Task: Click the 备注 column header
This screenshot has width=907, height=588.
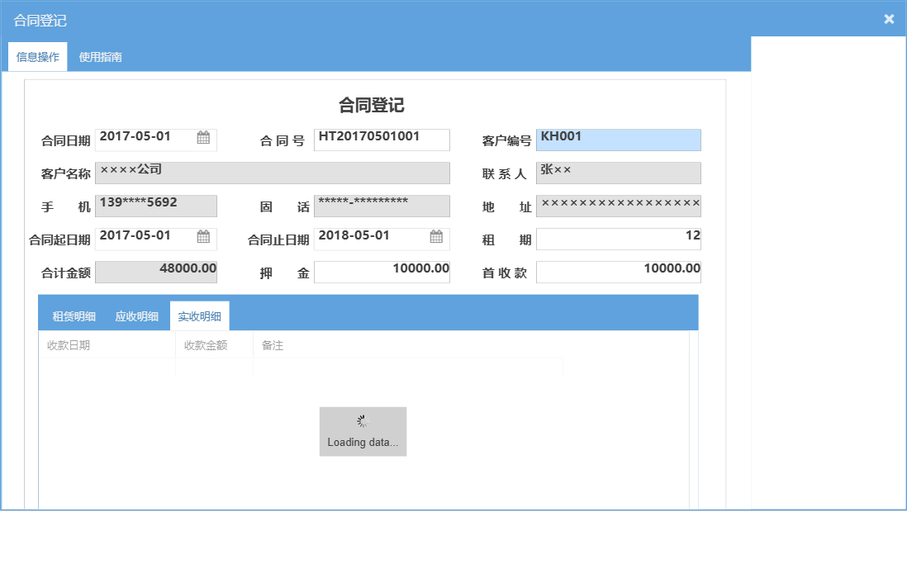Action: (x=272, y=345)
